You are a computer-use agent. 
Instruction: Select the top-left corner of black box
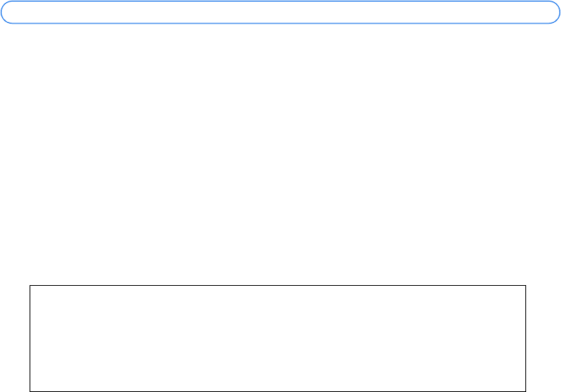point(30,286)
